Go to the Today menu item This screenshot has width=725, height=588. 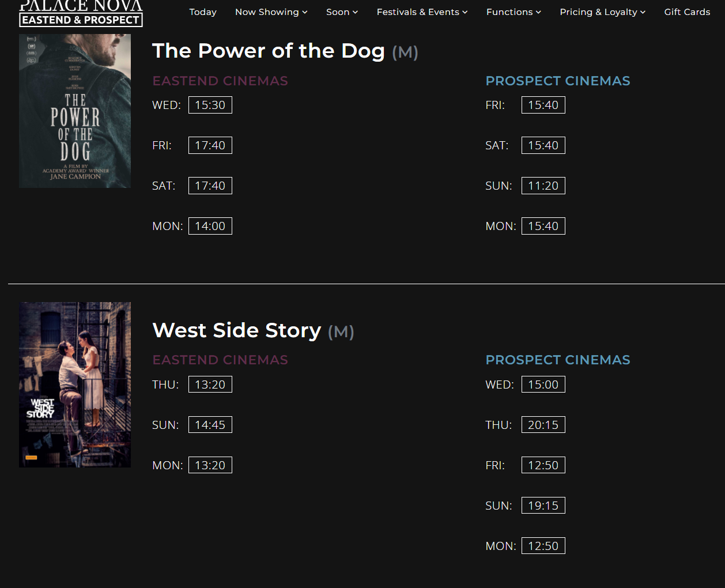click(203, 12)
